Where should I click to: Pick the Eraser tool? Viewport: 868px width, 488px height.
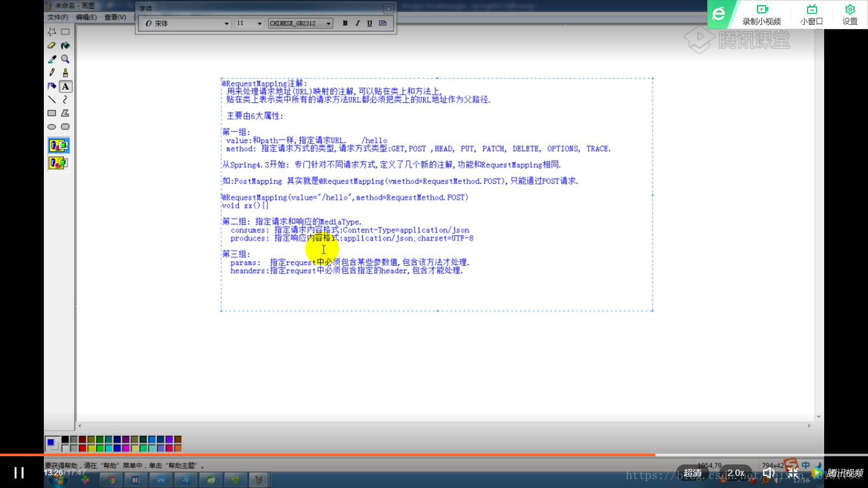pos(52,46)
